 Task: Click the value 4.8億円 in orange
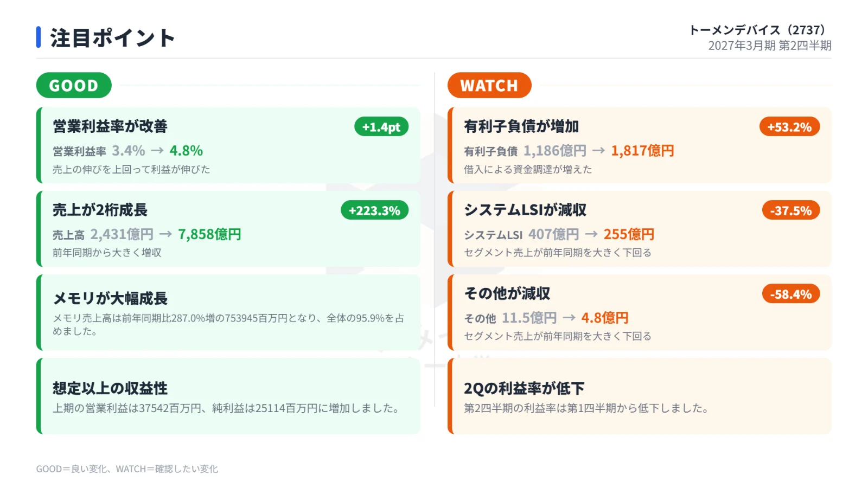(x=605, y=317)
